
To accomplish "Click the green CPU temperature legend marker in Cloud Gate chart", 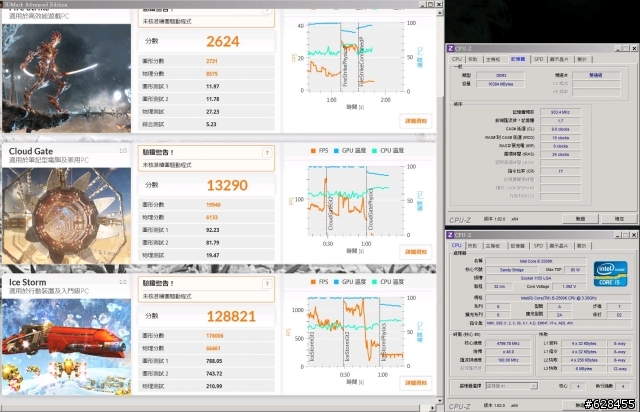I will coord(375,151).
